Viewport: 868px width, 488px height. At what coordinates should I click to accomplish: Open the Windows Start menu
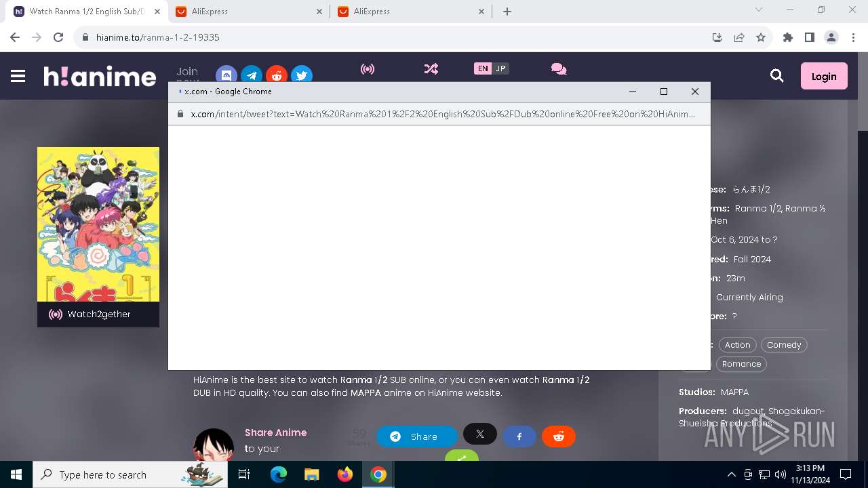pos(16,474)
